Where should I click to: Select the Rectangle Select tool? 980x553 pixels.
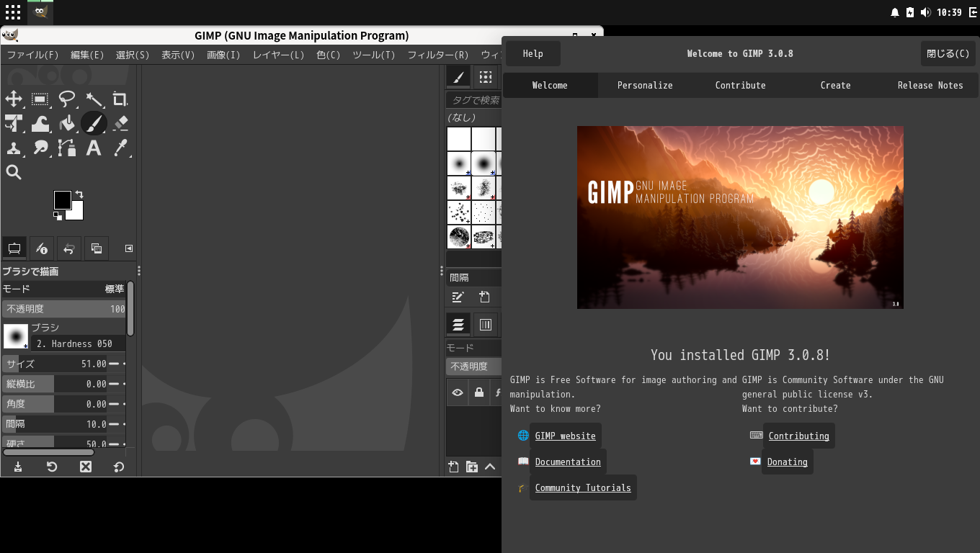(x=40, y=99)
